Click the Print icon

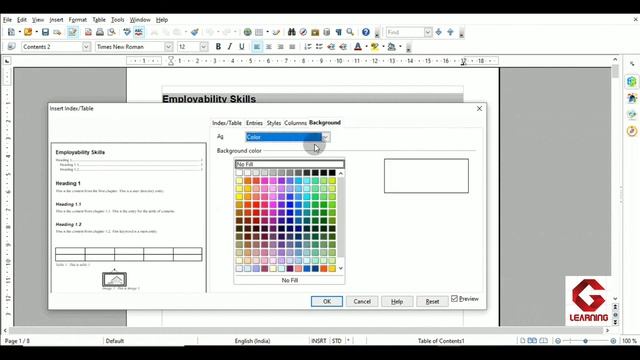[100, 32]
